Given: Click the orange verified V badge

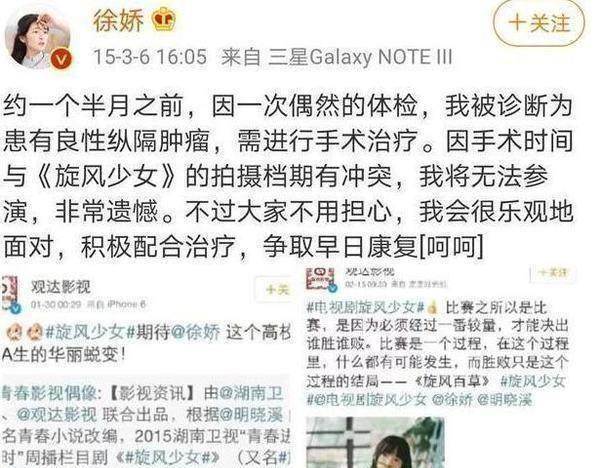Looking at the screenshot, I should pos(62,60).
